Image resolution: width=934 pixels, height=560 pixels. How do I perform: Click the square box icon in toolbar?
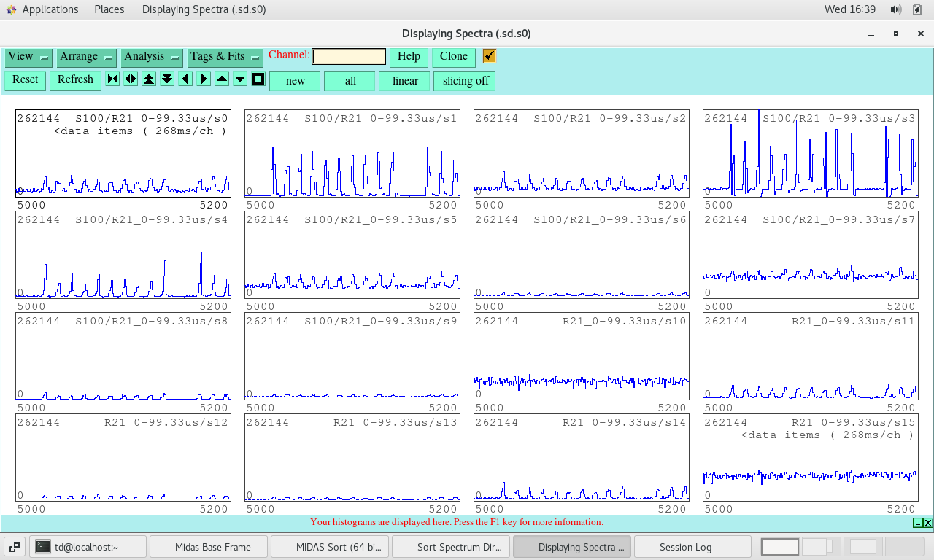click(258, 79)
